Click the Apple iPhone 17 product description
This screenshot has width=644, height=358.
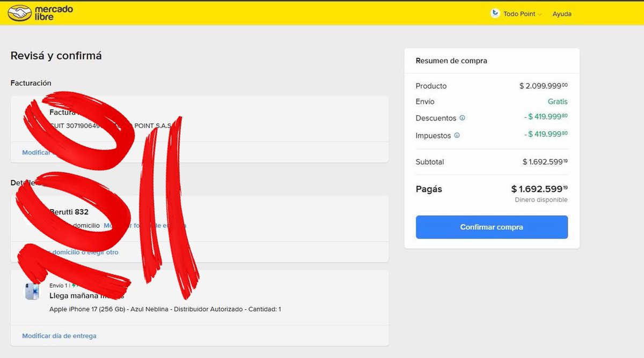point(165,309)
